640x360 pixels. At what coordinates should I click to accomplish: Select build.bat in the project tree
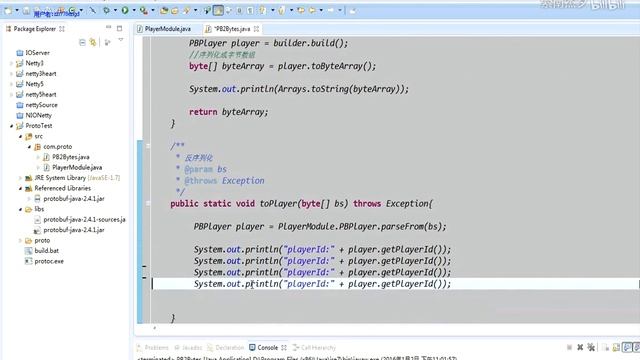(42, 251)
